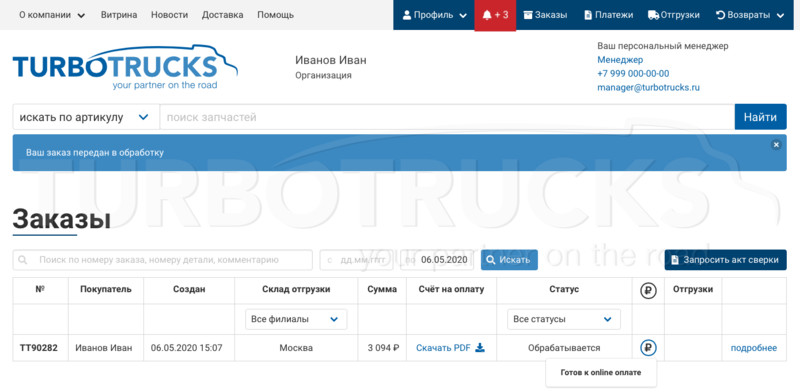This screenshot has width=800, height=389.
Task: Click the manager@turbotrucks.ru email link
Action: tap(648, 87)
